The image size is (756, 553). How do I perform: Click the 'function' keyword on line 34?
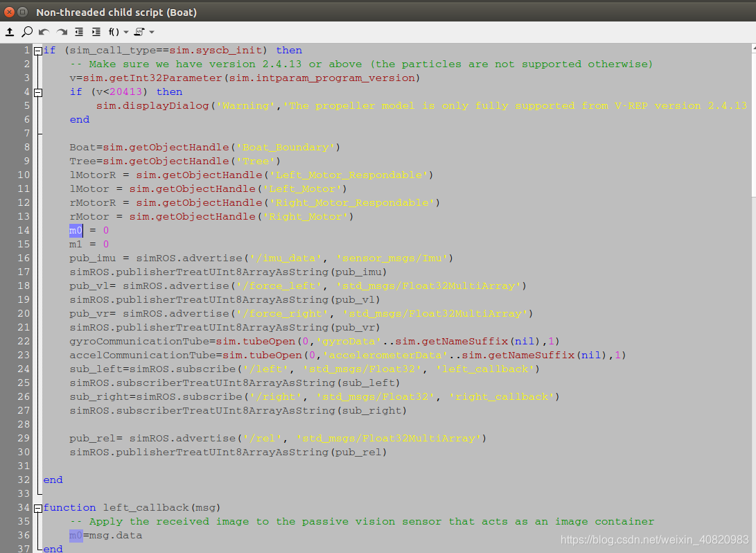tap(69, 508)
